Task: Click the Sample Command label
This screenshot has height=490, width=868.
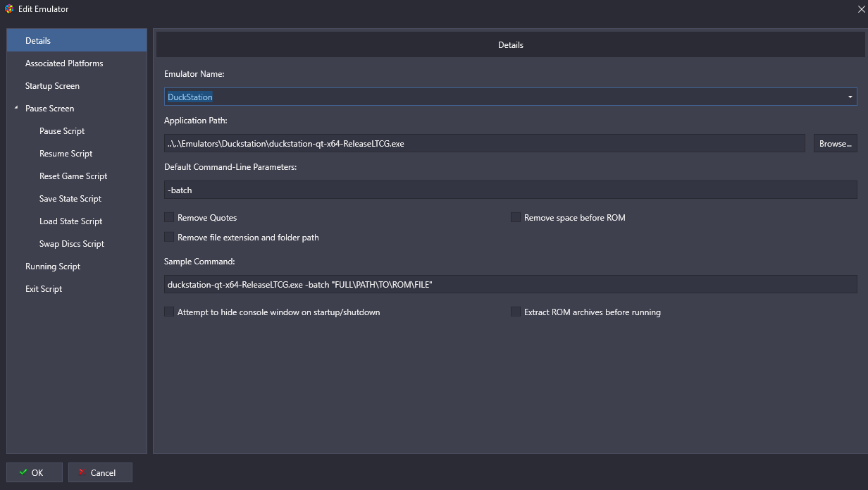Action: (x=199, y=262)
